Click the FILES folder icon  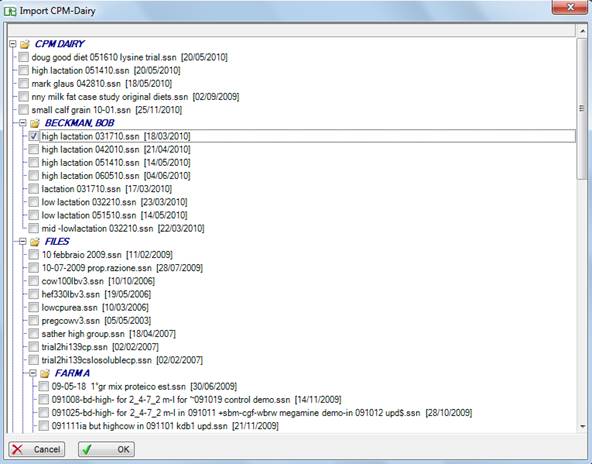point(35,242)
